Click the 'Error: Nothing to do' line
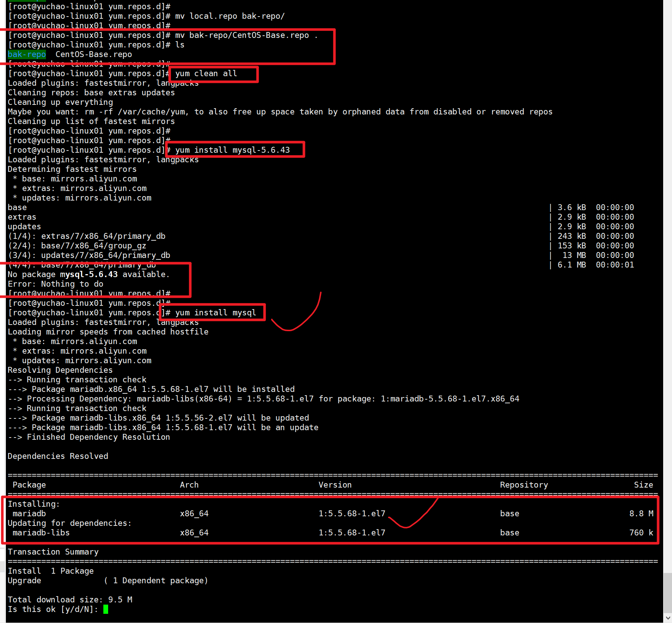The image size is (672, 623). click(56, 284)
